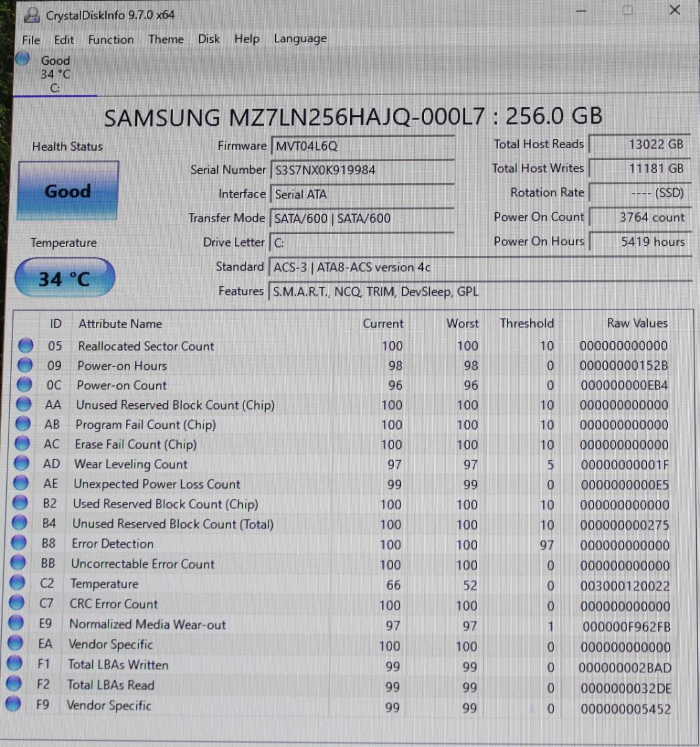Viewport: 700px width, 747px height.
Task: Close the CrystalDiskInfo window
Action: click(674, 11)
